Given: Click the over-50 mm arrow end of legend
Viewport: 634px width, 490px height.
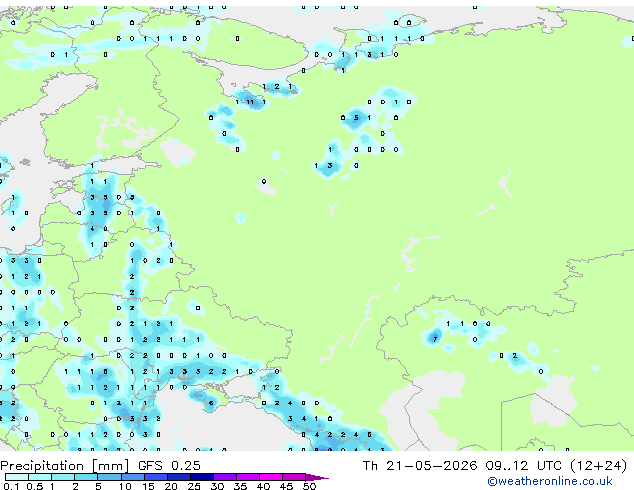Looking at the screenshot, I should [x=317, y=477].
